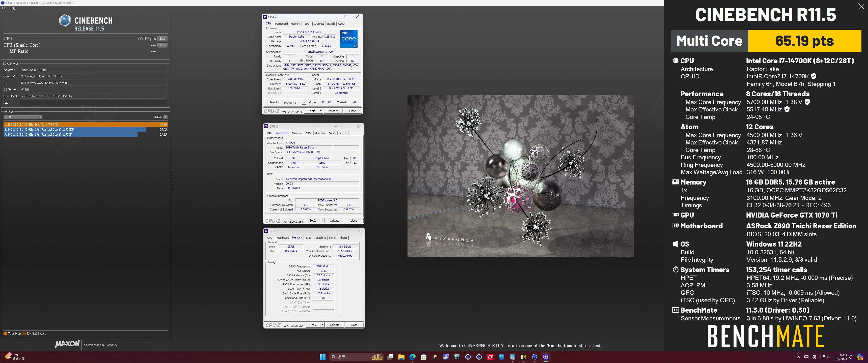868x363 pixels.
Task: Open notification center bell icon
Action: (x=851, y=357)
